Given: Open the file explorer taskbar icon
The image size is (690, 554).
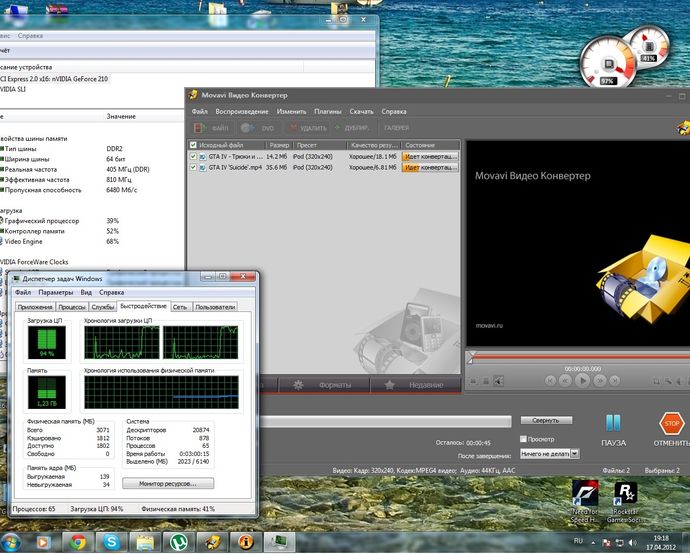Looking at the screenshot, I should click(x=145, y=542).
